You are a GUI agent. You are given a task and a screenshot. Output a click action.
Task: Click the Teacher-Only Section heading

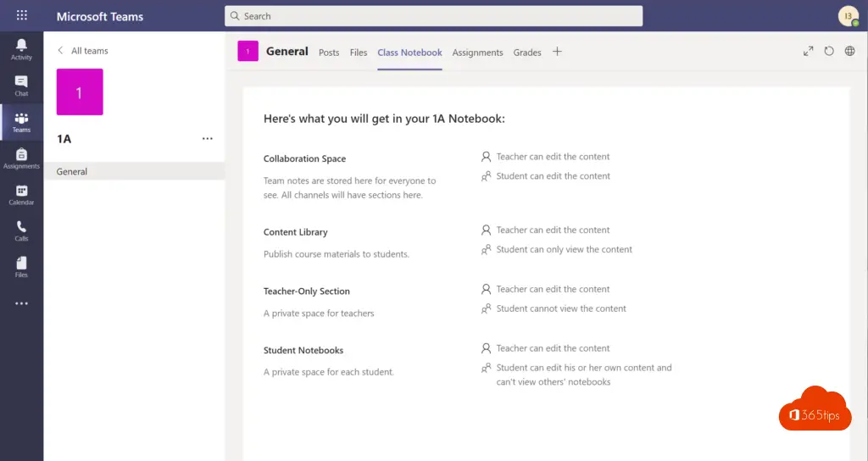coord(307,292)
